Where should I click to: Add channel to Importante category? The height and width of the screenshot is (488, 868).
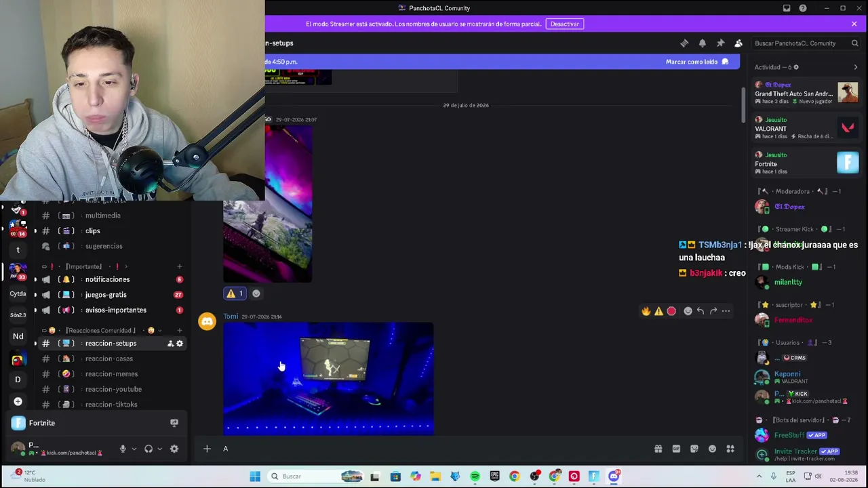tap(179, 266)
